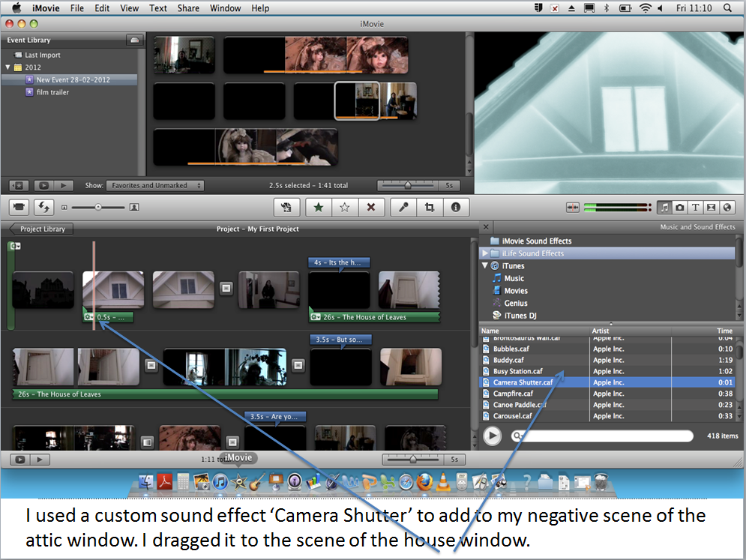The image size is (746, 560).
Task: Toggle Music and Sound Effects browser
Action: pyautogui.click(x=664, y=207)
